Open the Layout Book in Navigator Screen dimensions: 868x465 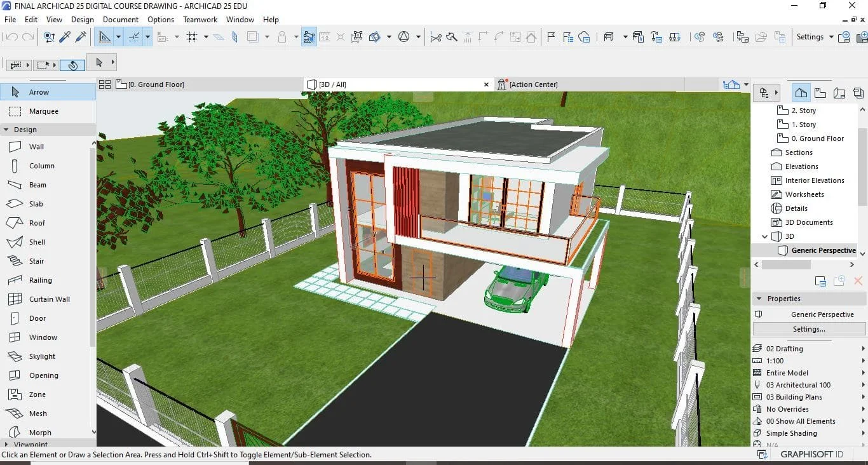point(839,93)
